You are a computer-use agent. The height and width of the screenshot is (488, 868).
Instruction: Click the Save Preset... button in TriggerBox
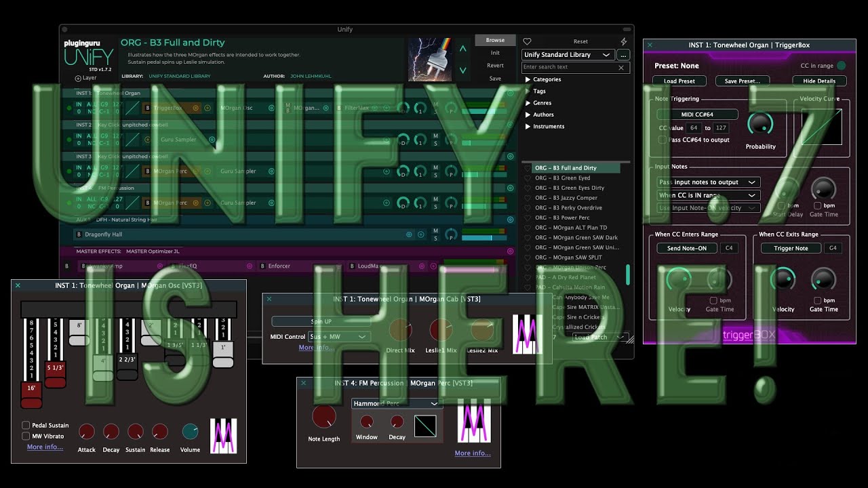[743, 81]
